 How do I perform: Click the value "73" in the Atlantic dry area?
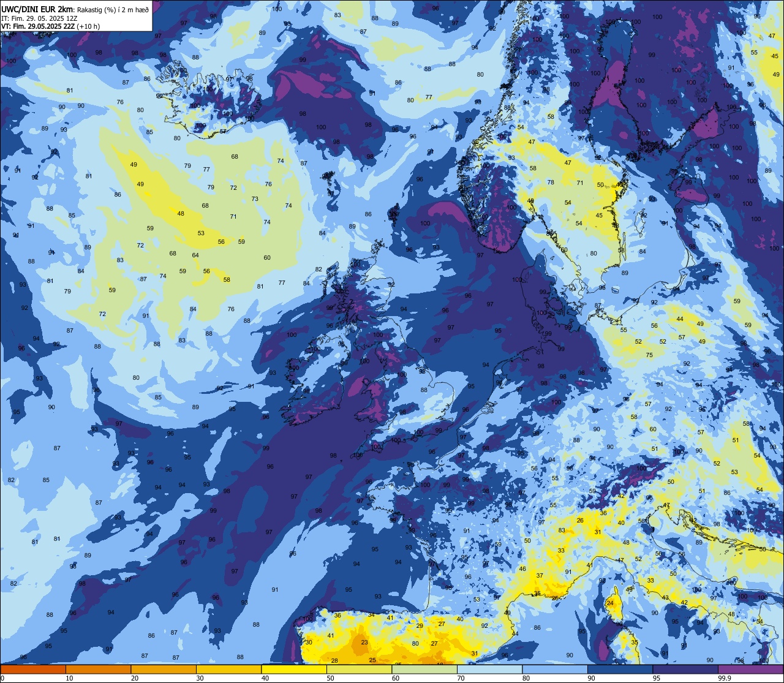click(255, 198)
